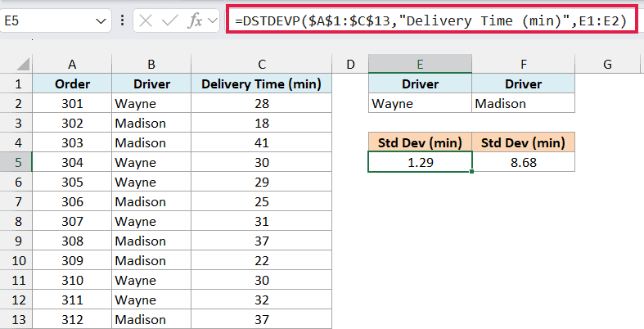
Task: Select row 8 header
Action: 18,222
